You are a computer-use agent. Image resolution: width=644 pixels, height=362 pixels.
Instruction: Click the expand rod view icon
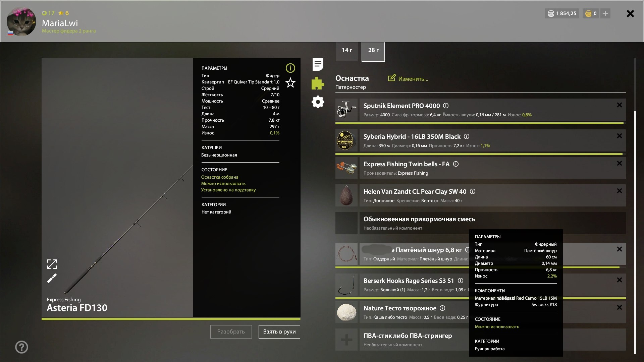(52, 264)
